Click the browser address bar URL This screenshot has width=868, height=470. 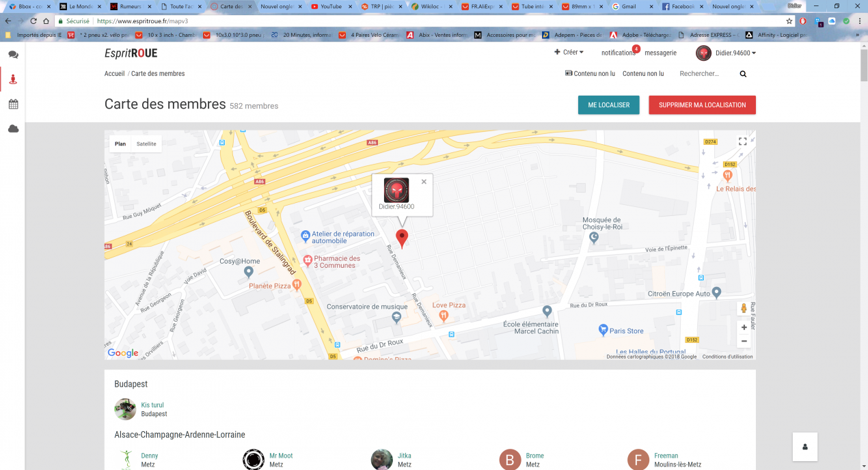[x=142, y=21]
